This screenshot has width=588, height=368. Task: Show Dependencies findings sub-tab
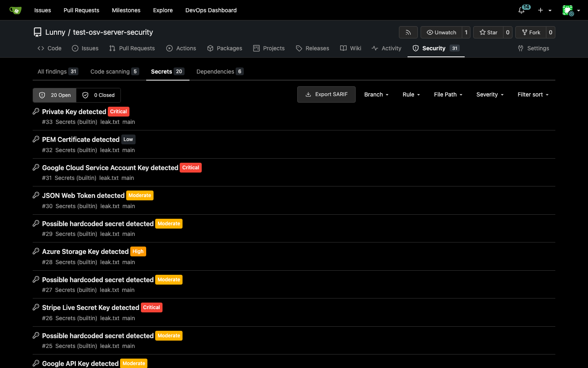[220, 72]
